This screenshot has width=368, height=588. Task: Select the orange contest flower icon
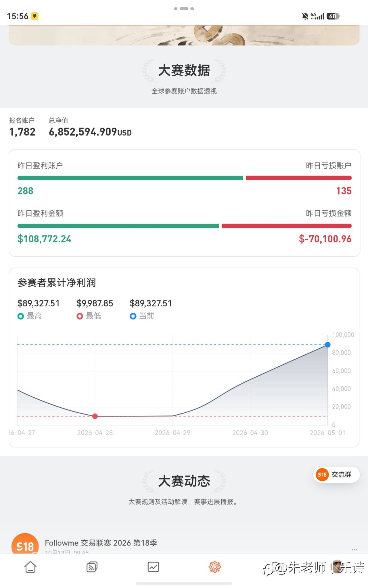[215, 567]
